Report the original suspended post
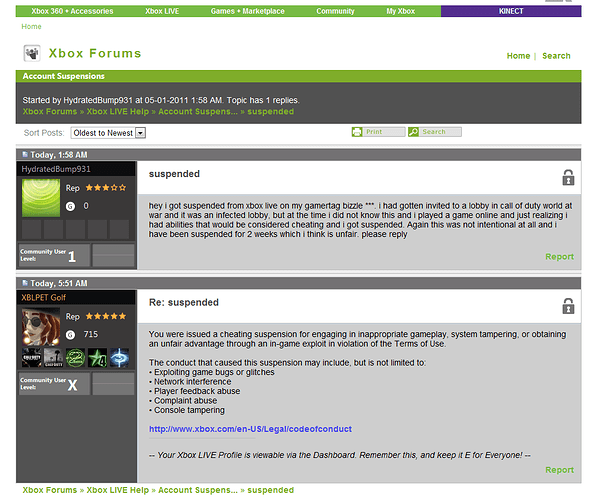The height and width of the screenshot is (500, 591). click(x=559, y=257)
